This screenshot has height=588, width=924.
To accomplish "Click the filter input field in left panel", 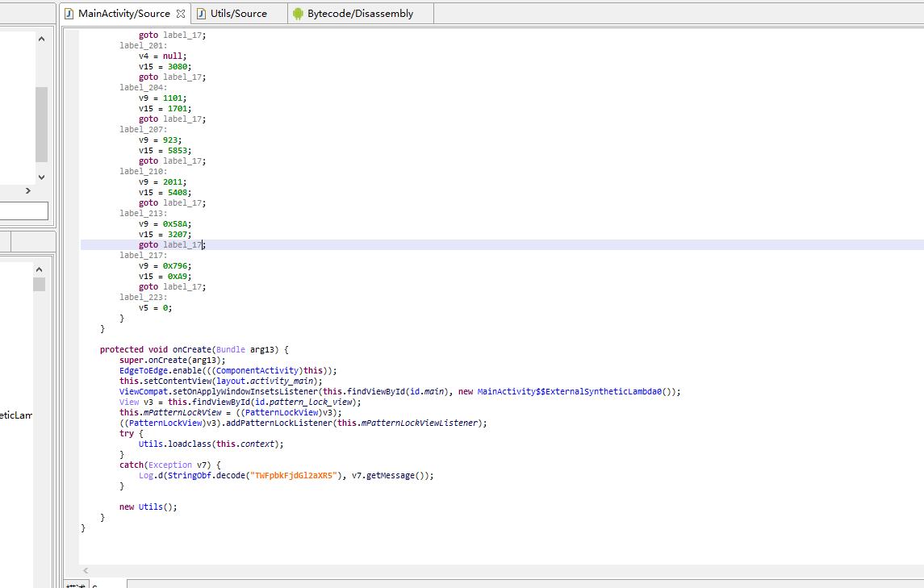I will click(x=23, y=211).
